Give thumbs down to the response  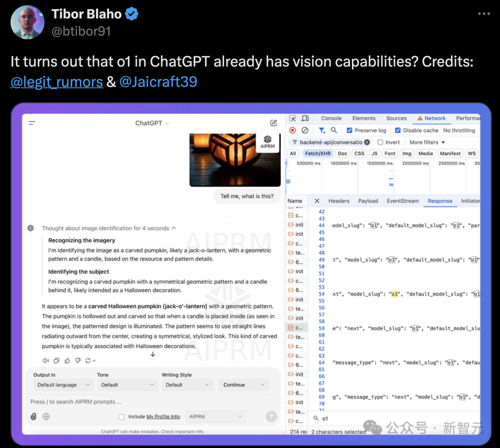pyautogui.click(x=78, y=361)
